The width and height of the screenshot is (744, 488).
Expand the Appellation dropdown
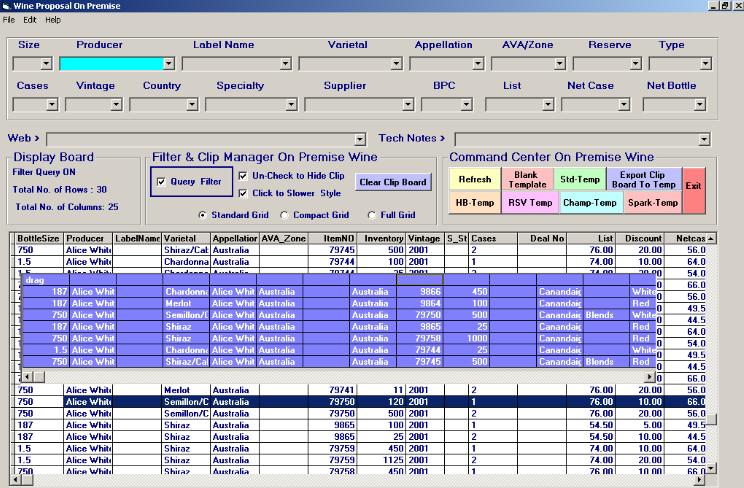click(x=478, y=64)
